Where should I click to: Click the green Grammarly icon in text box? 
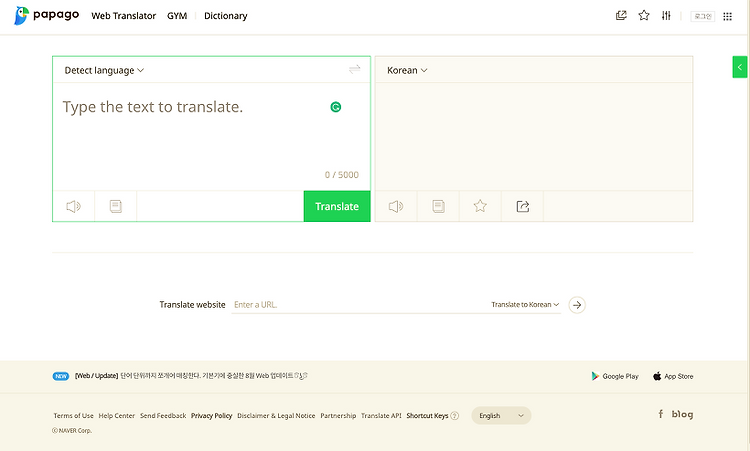[x=336, y=107]
